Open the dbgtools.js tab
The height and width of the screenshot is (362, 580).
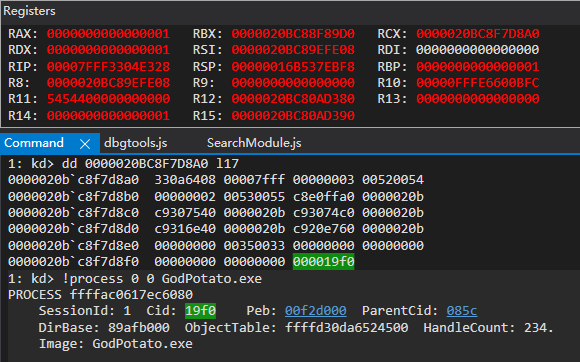coord(136,143)
